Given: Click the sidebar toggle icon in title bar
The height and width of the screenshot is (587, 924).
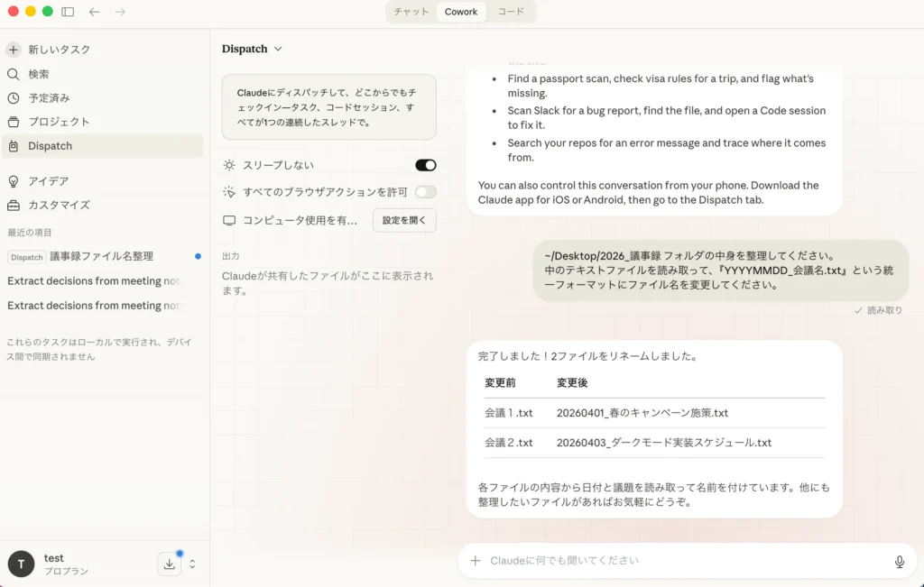Looking at the screenshot, I should tap(68, 12).
